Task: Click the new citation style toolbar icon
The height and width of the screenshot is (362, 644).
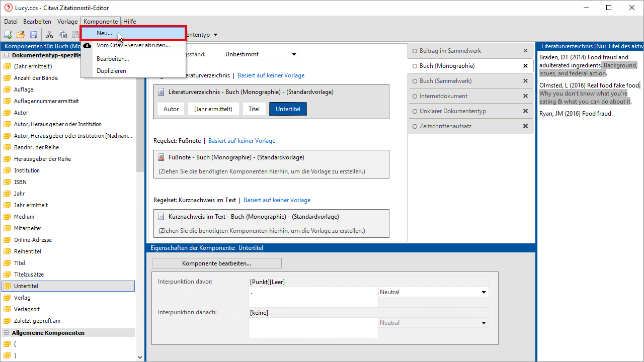Action: click(8, 35)
